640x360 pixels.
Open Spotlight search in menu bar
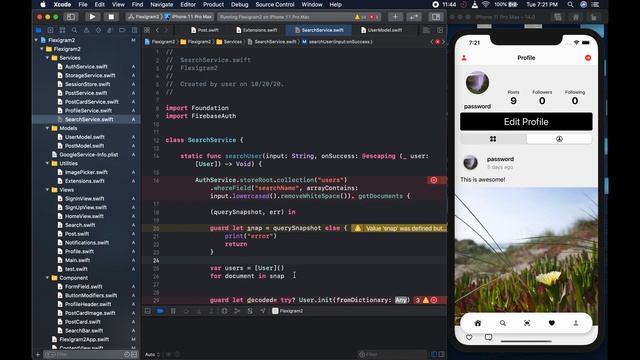click(570, 4)
